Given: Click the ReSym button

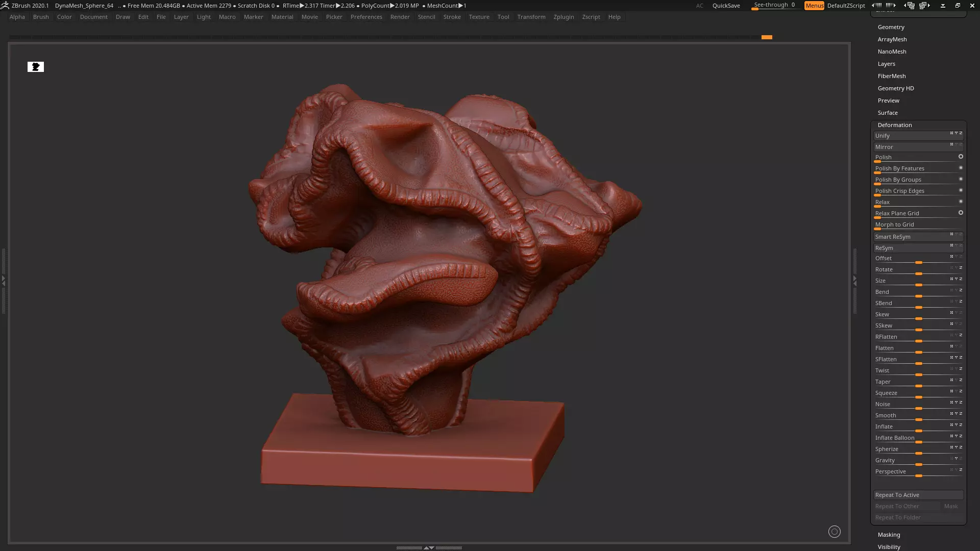Looking at the screenshot, I should coord(918,248).
